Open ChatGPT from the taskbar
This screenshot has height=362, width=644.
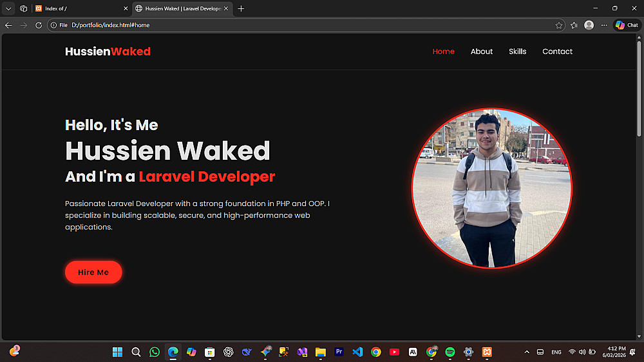point(229,352)
